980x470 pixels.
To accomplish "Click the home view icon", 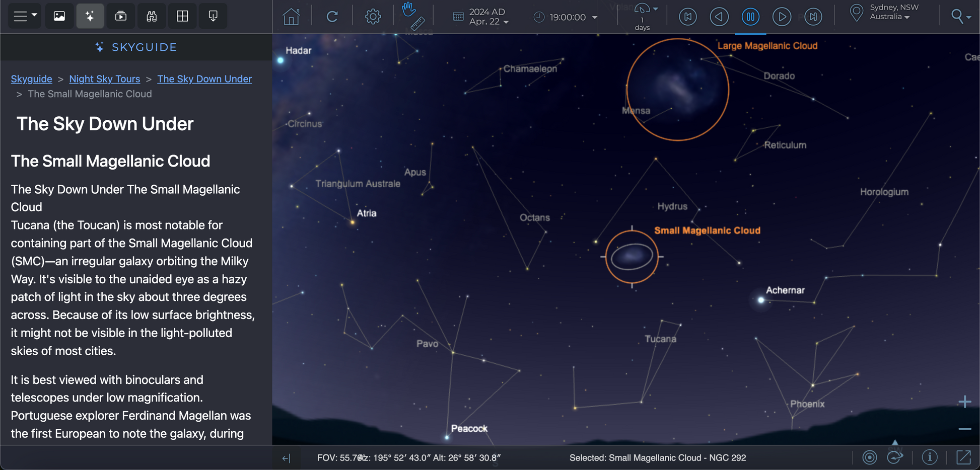I will 291,17.
